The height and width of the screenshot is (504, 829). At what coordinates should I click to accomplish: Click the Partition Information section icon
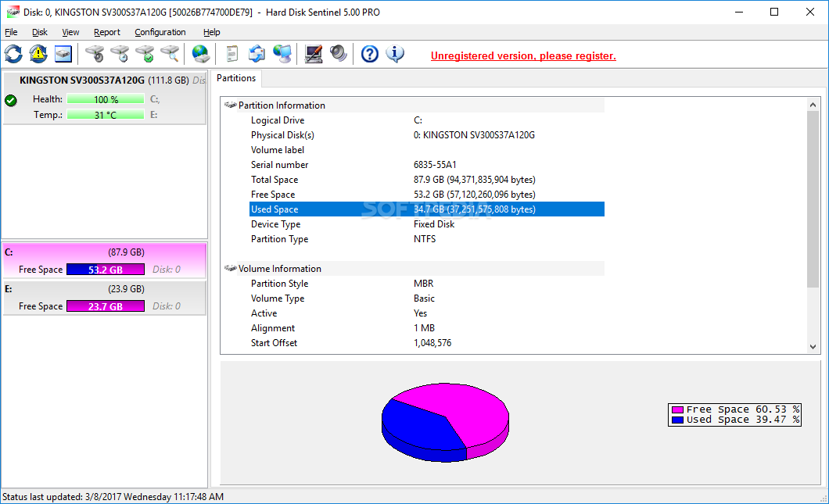pyautogui.click(x=230, y=105)
